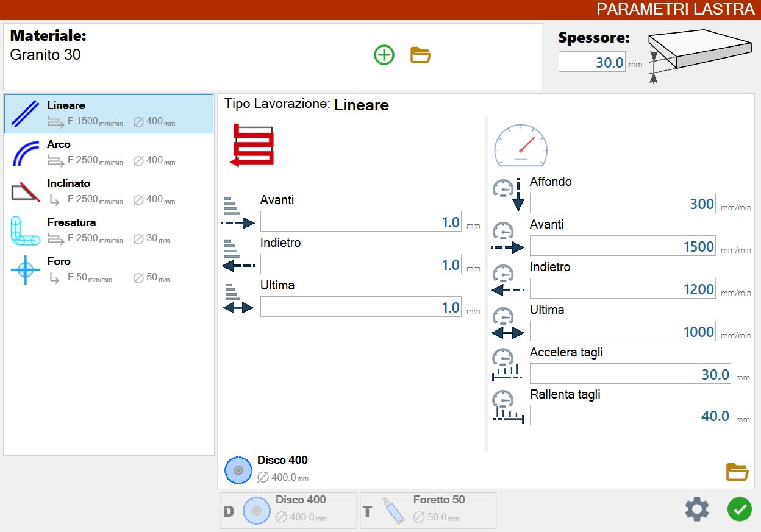761x532 pixels.
Task: Open the tool folder icon at bottom right
Action: (737, 472)
